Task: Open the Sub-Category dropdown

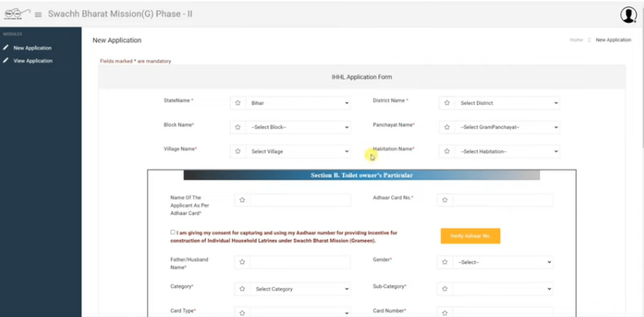Action: (x=503, y=289)
